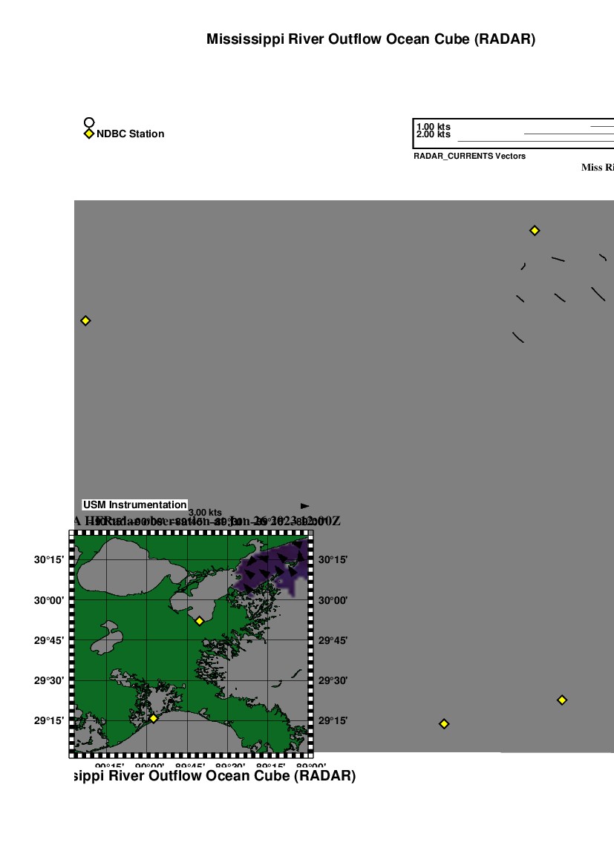Select the bottom-center NDBC diamond on the main map

point(444,723)
